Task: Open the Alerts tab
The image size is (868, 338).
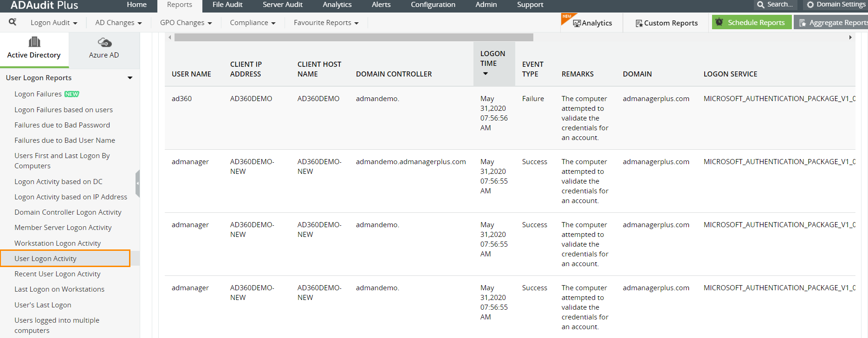Action: point(381,5)
